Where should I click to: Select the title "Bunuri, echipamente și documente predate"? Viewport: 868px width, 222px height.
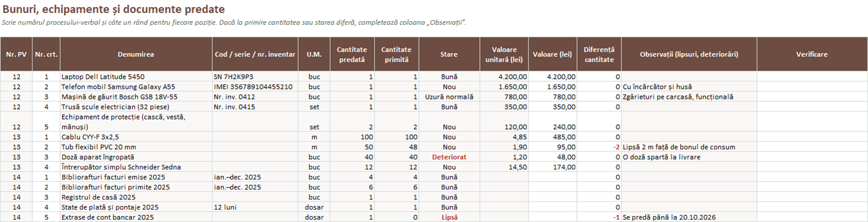(113, 9)
